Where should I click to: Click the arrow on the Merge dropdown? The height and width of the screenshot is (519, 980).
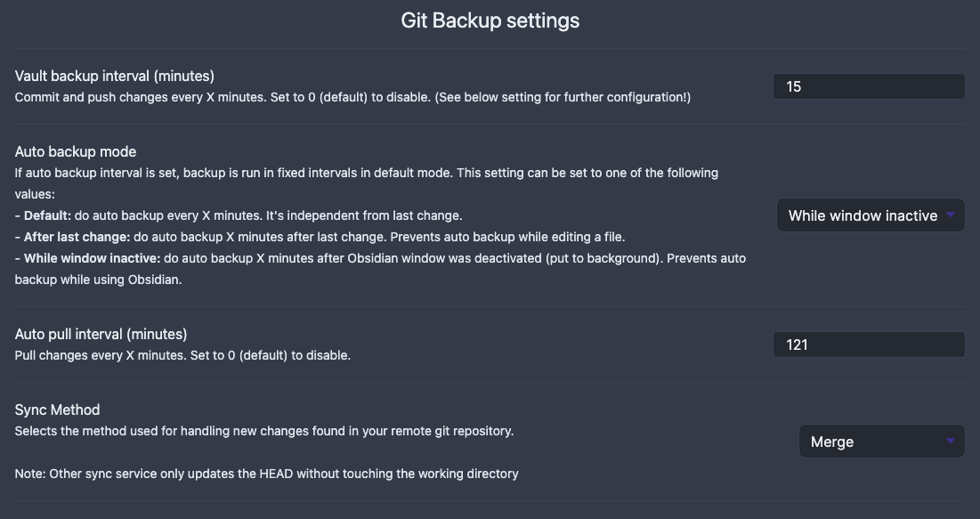[949, 441]
